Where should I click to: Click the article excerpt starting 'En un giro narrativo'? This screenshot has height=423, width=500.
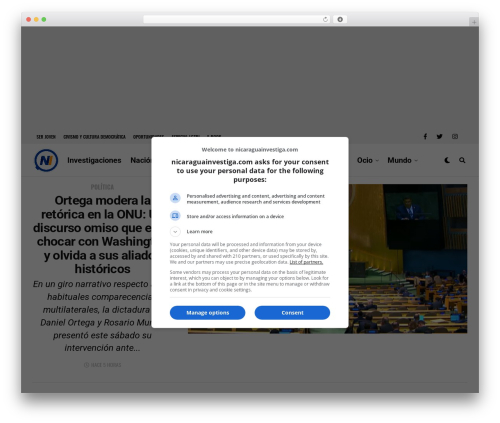[93, 316]
